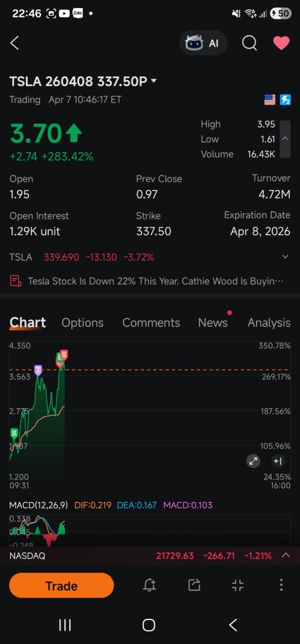The width and height of the screenshot is (300, 644).
Task: Add a price alert with bell icon
Action: tap(150, 586)
